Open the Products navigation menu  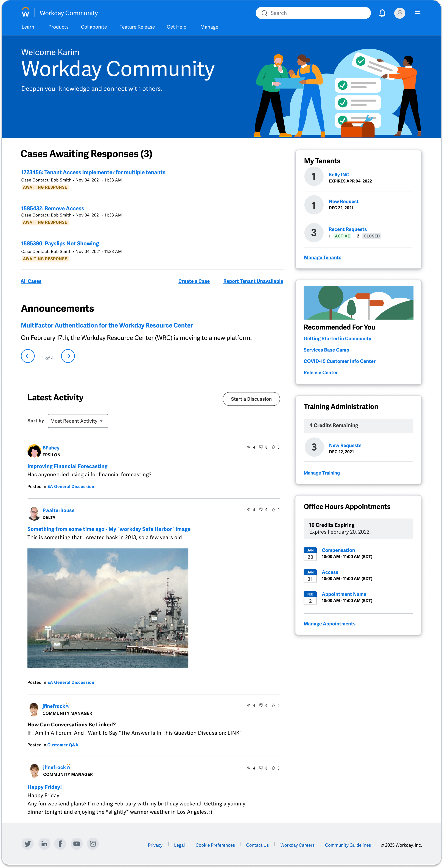[58, 27]
